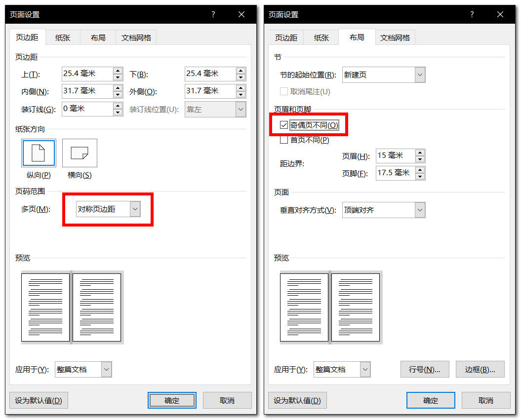Decrease the 外侧 outside margin value
The width and height of the screenshot is (521, 420).
(240, 94)
